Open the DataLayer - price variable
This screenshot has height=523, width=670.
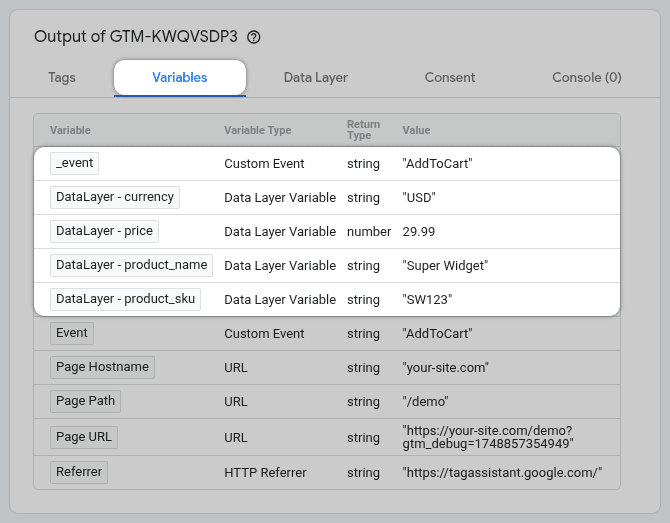(x=104, y=231)
